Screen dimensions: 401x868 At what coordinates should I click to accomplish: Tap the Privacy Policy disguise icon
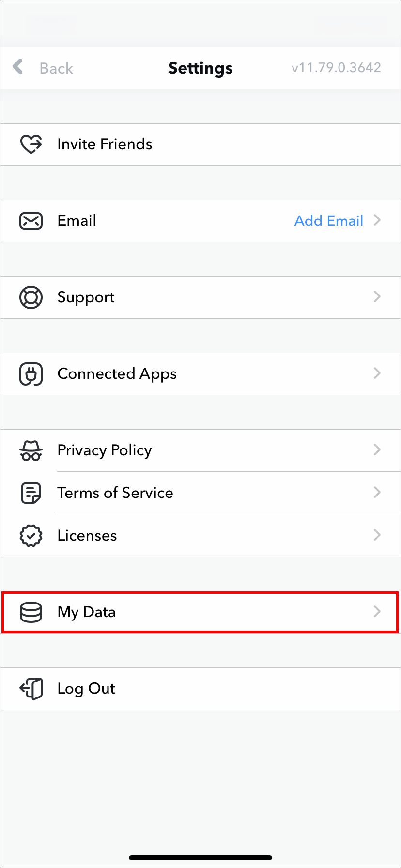pyautogui.click(x=31, y=450)
